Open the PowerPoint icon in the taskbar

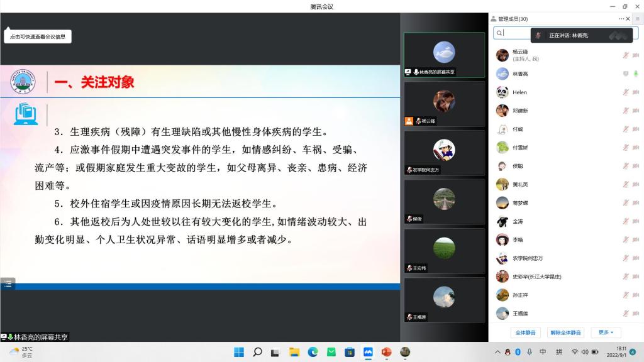386,352
